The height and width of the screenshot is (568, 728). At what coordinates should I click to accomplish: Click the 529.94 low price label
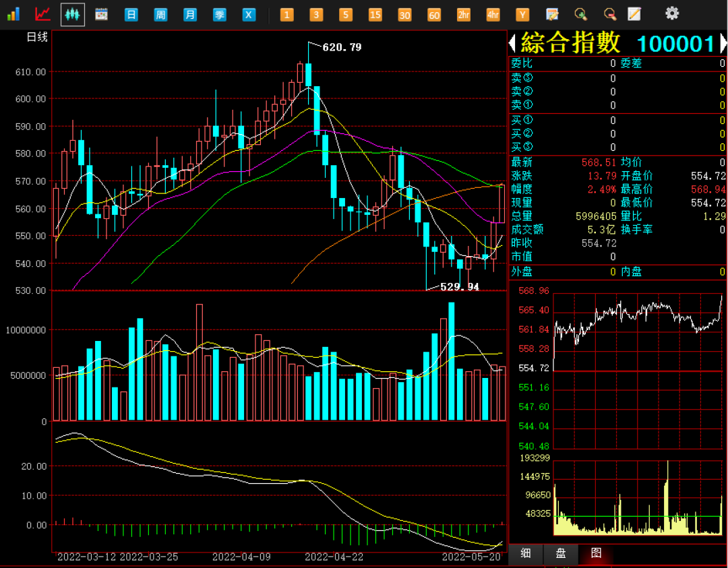(459, 287)
